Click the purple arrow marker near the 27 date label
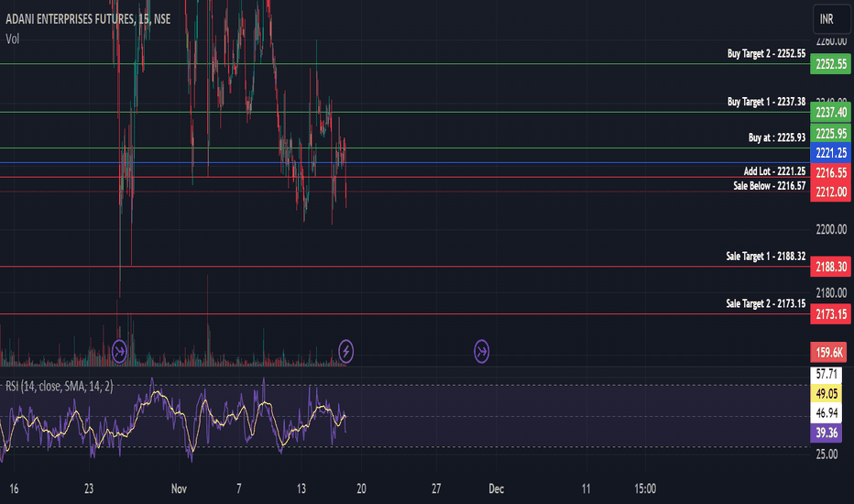854x504 pixels. 481,352
